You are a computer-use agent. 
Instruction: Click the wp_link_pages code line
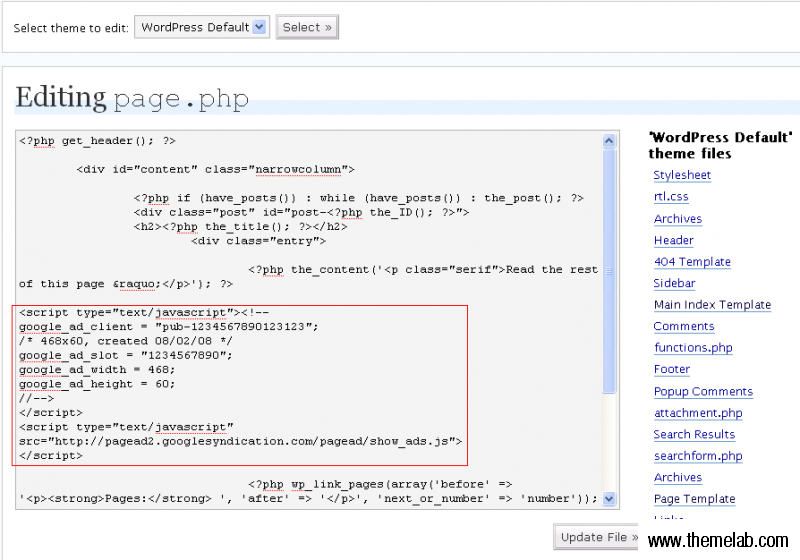click(380, 484)
